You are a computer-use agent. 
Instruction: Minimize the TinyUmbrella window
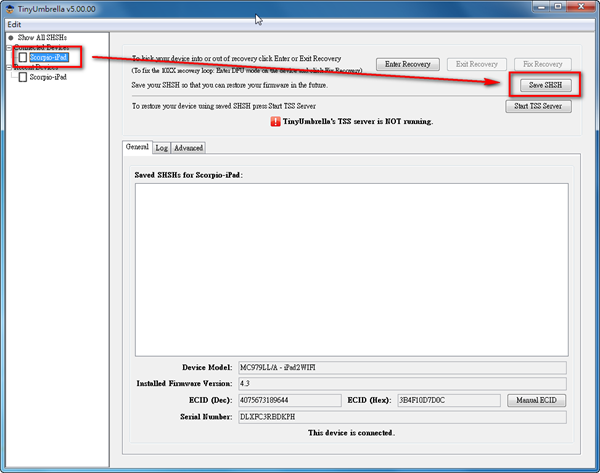click(x=541, y=7)
